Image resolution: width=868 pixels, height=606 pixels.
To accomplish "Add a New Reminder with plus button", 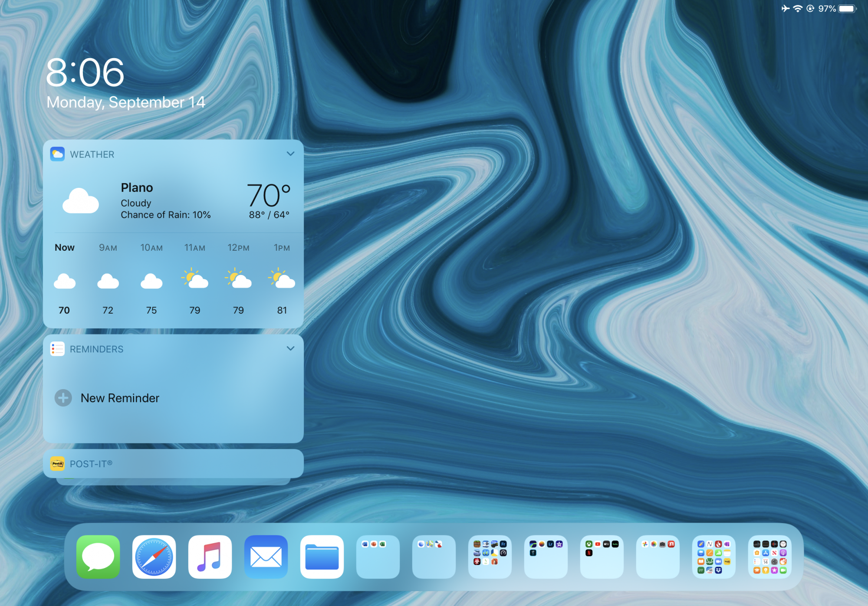I will 63,398.
